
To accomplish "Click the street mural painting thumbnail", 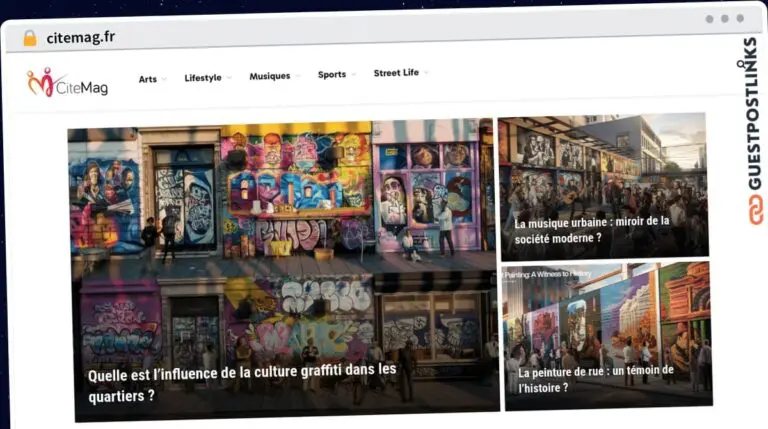I will 607,315.
